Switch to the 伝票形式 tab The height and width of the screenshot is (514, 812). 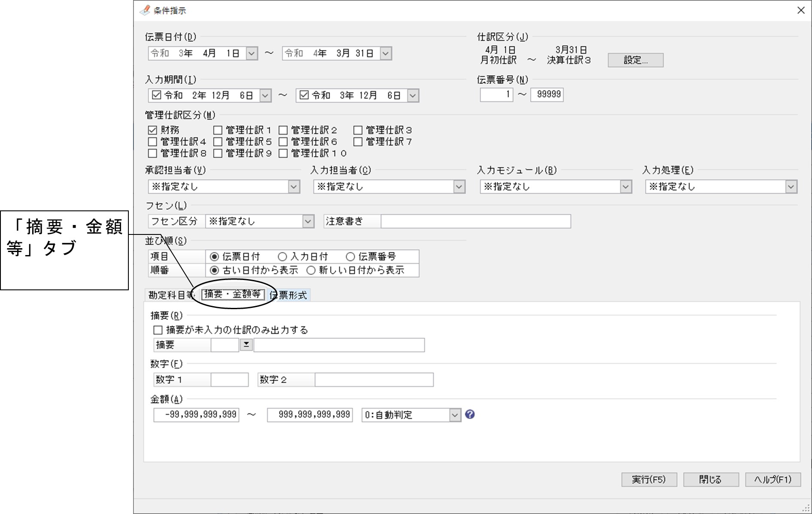click(289, 295)
